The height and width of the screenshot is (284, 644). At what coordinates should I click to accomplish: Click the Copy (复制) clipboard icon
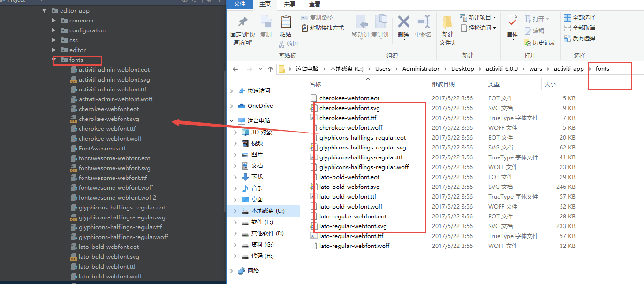(x=266, y=22)
